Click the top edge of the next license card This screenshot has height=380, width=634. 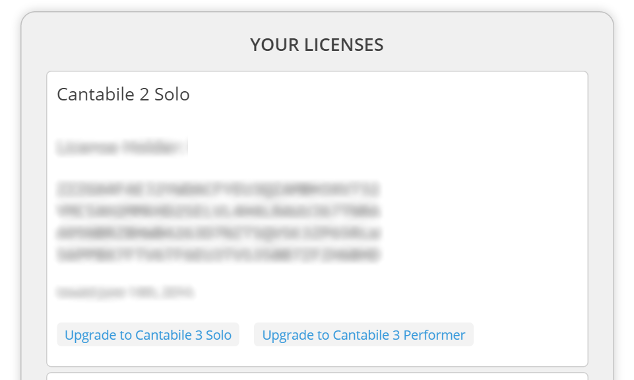[317, 374]
